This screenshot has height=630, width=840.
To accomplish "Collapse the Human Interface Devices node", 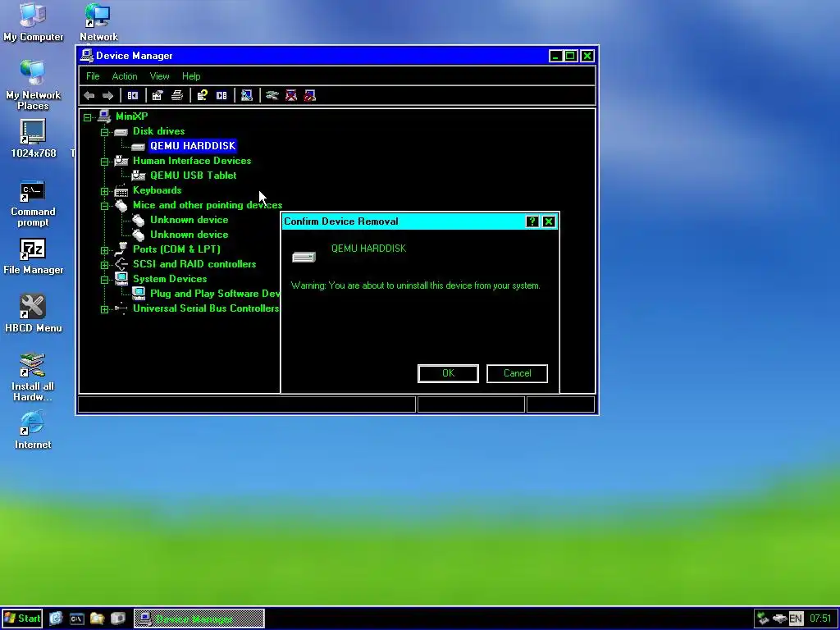I will pos(104,162).
